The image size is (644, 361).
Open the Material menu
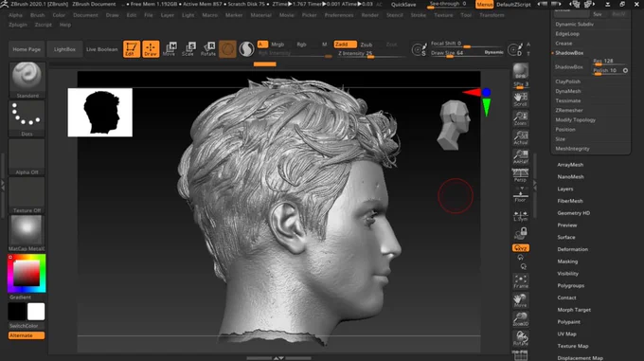tap(260, 15)
